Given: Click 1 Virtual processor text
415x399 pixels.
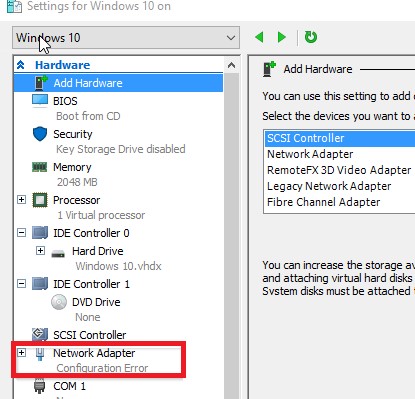Looking at the screenshot, I should pyautogui.click(x=101, y=215).
